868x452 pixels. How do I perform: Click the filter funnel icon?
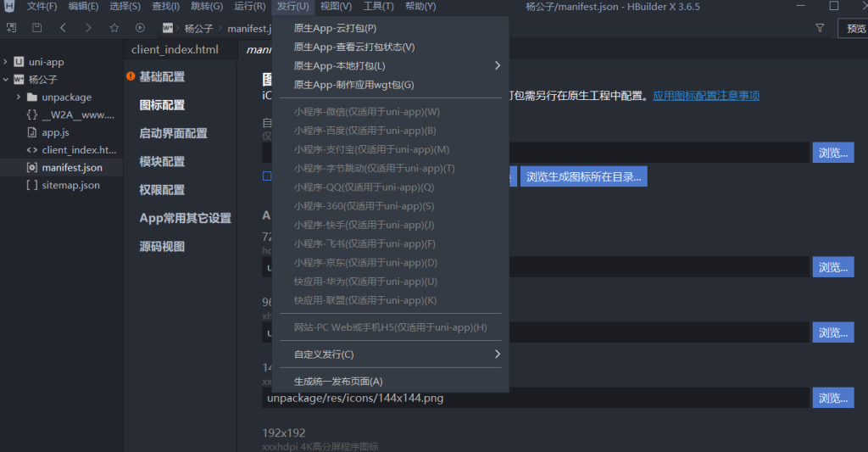(x=820, y=28)
